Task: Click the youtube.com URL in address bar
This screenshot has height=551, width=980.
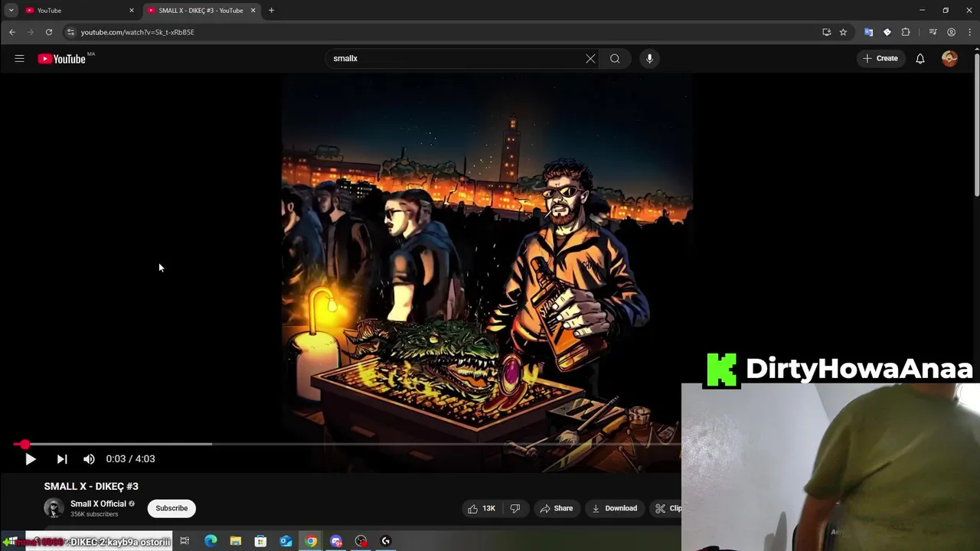Action: 138,32
